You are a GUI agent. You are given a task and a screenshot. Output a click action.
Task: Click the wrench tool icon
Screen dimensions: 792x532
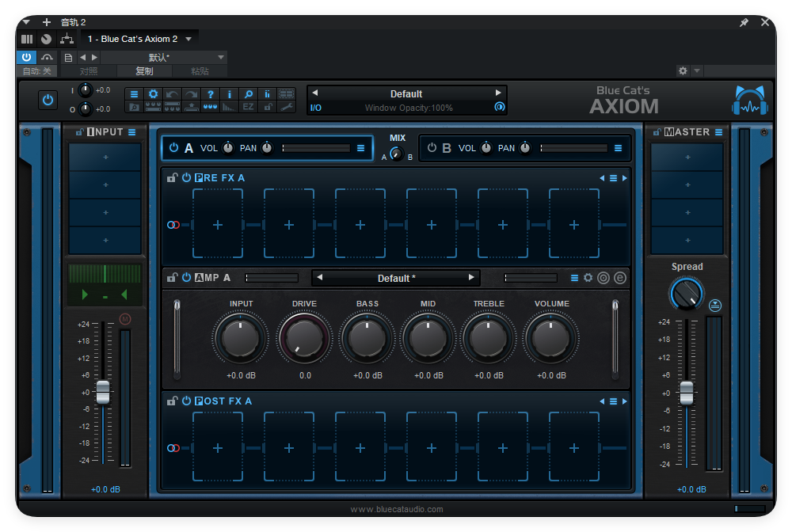point(287,107)
